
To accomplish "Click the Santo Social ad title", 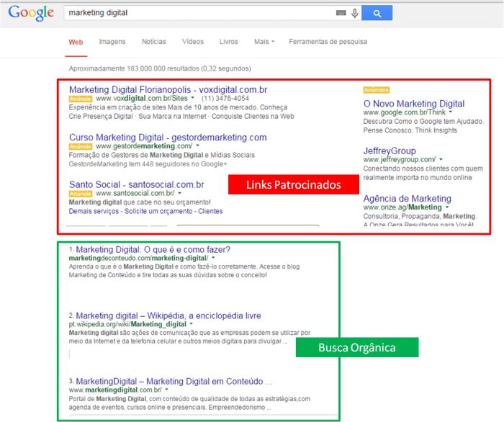I will pyautogui.click(x=136, y=184).
